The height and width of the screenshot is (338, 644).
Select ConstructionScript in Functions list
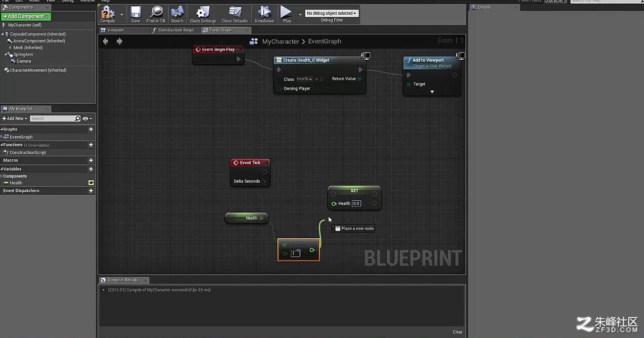[28, 152]
